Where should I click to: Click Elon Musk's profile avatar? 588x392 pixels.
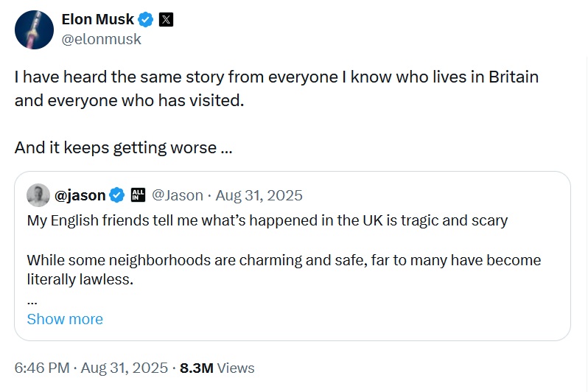pyautogui.click(x=34, y=30)
